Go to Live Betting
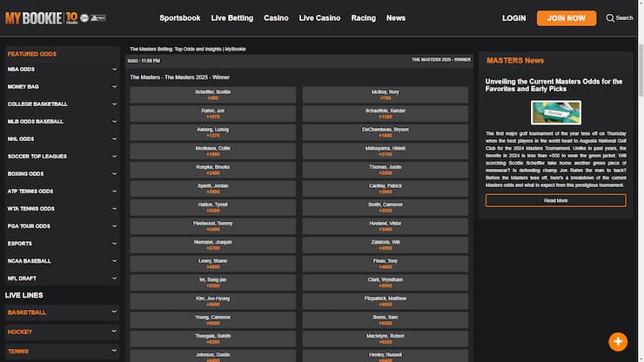 (232, 18)
